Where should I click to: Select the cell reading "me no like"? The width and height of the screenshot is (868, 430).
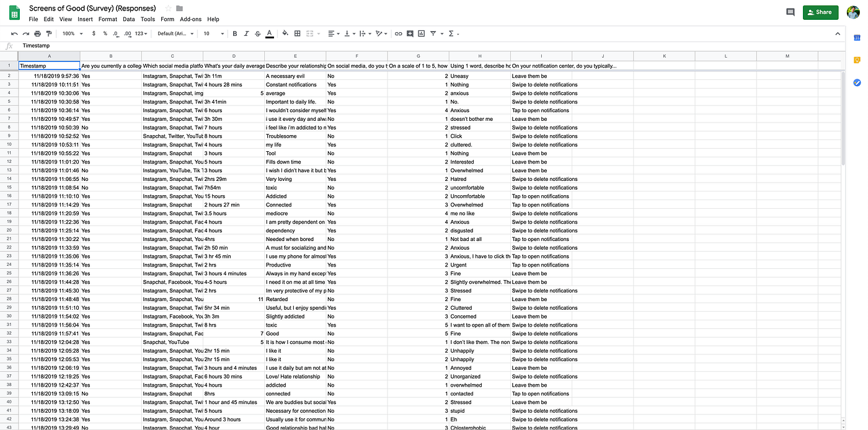coord(479,213)
